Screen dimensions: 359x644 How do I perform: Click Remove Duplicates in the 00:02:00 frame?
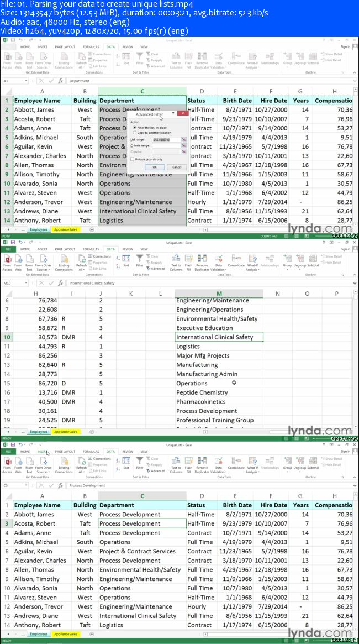202,263
